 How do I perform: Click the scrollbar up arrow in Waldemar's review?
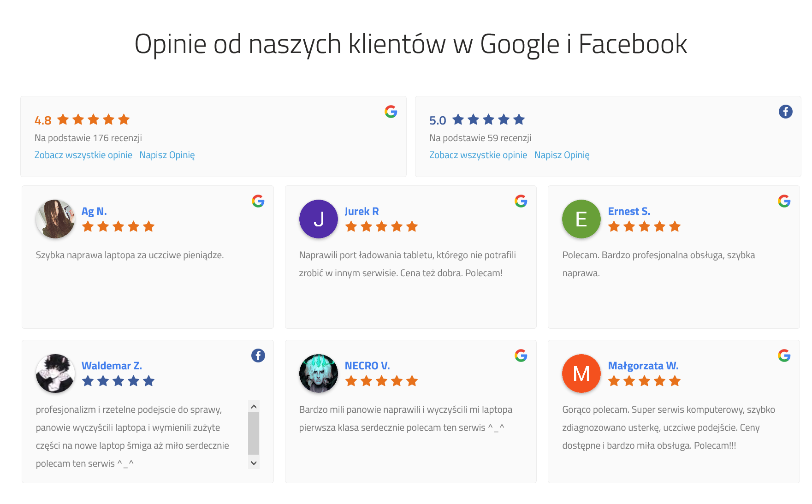(x=254, y=406)
